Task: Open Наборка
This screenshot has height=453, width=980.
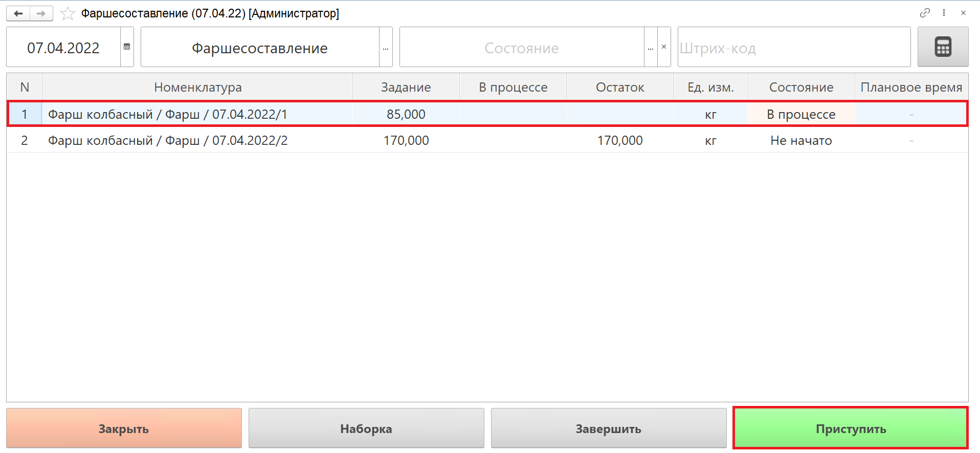Action: pyautogui.click(x=366, y=428)
